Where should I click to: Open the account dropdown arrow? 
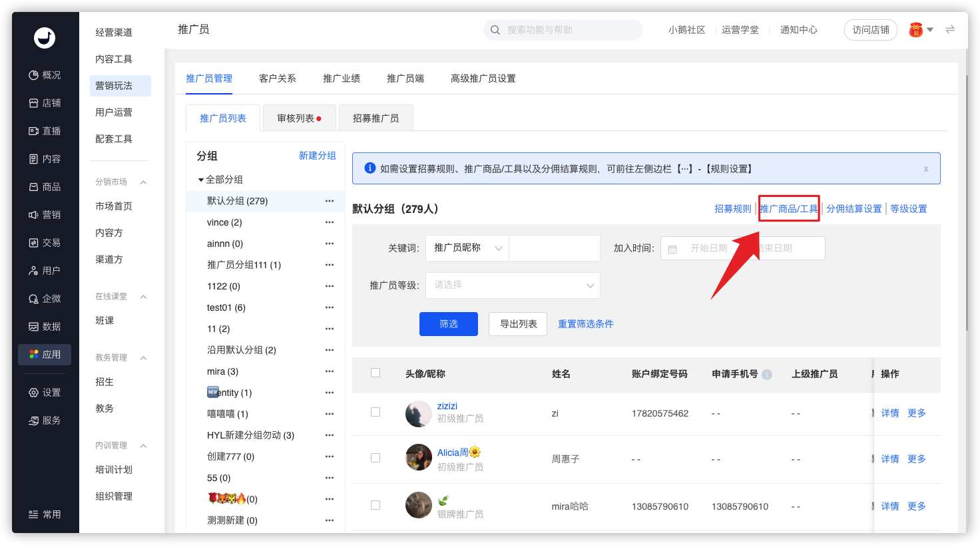pyautogui.click(x=930, y=30)
